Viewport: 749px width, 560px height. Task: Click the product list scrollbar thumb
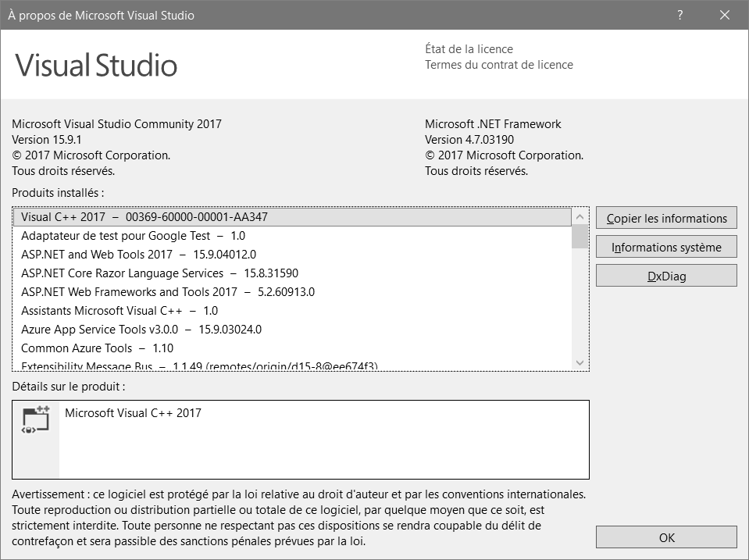click(x=580, y=237)
